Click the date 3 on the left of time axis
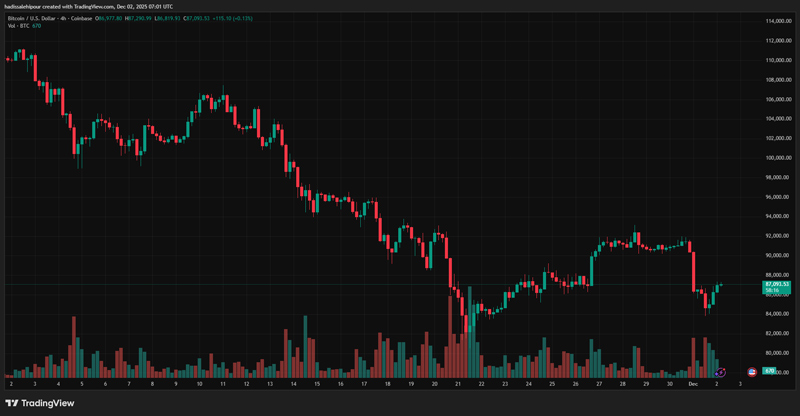 tap(34, 383)
